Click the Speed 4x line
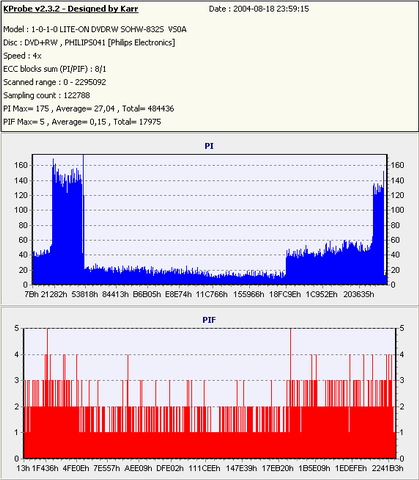Screen dimensions: 419x480 [x=22, y=56]
